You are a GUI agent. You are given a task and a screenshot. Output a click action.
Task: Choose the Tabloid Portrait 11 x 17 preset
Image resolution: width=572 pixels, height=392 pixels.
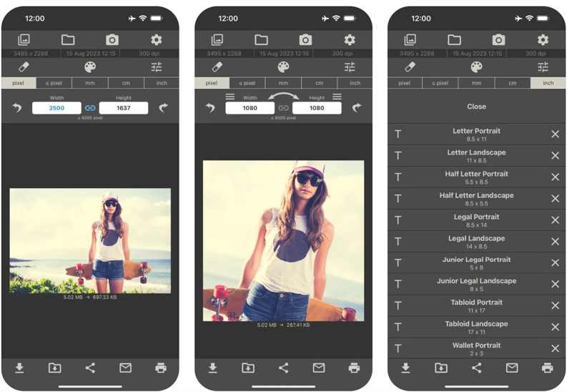[x=476, y=306]
